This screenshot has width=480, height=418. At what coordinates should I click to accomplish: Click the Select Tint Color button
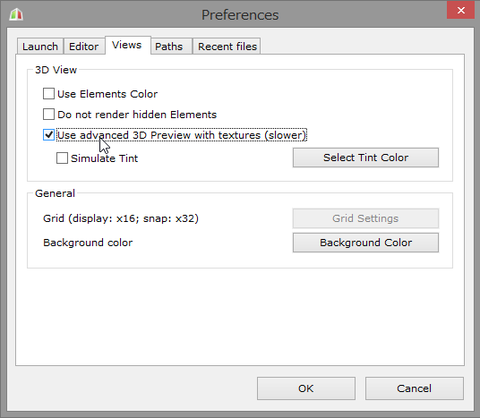tap(366, 157)
